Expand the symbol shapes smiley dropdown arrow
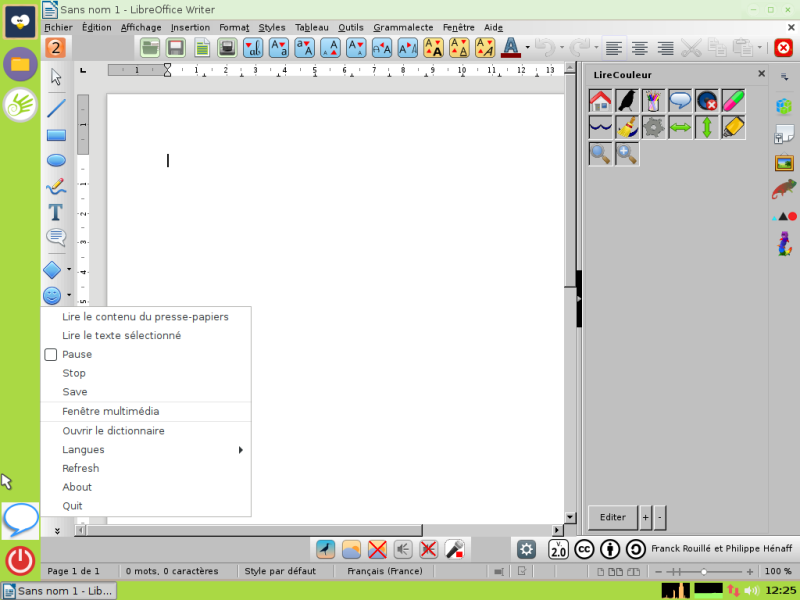This screenshot has height=600, width=800. [69, 295]
